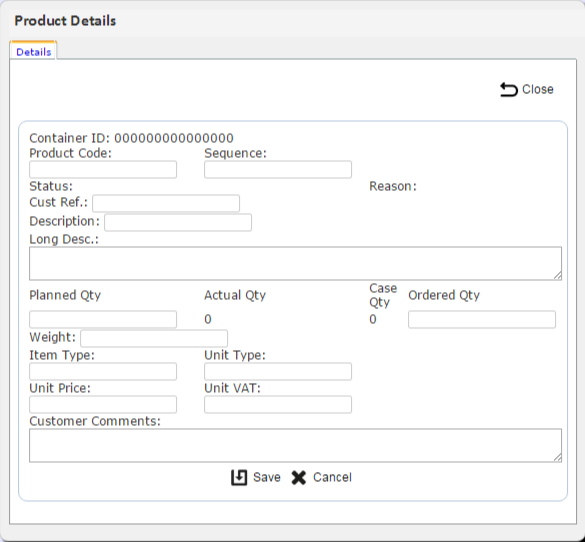The height and width of the screenshot is (542, 585).
Task: Click the Item Type field
Action: coord(103,372)
